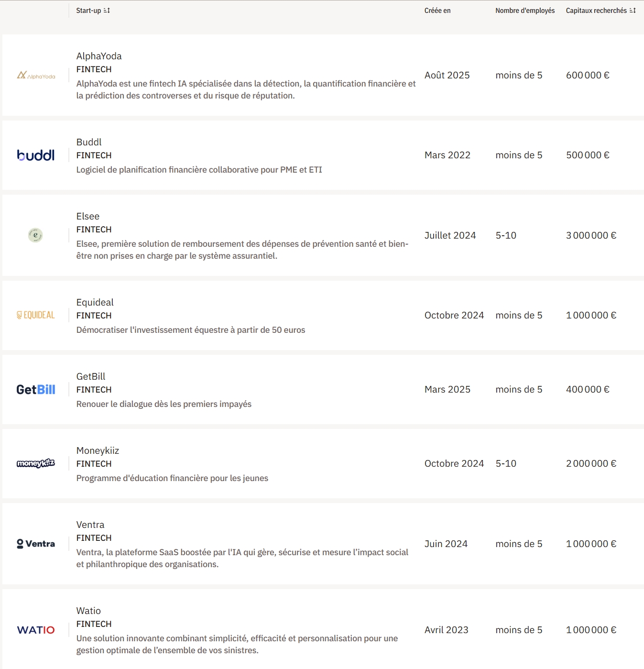Open the AlphaYoda start-up name link
This screenshot has height=669, width=644.
click(x=99, y=56)
